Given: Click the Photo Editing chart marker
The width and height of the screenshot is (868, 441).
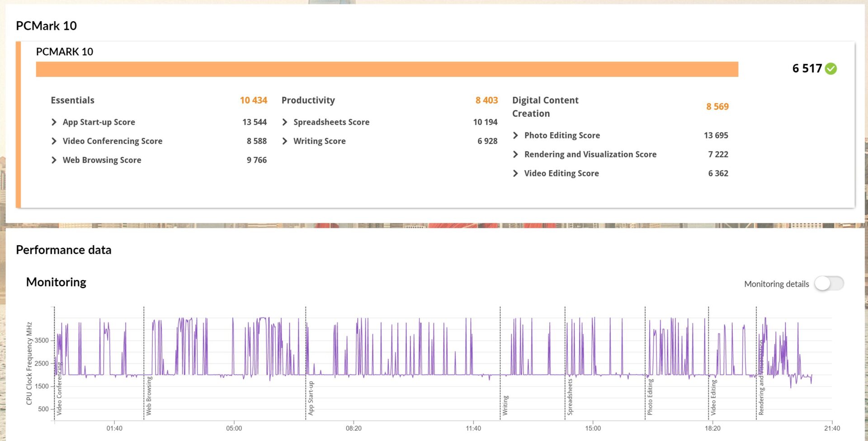Looking at the screenshot, I should [x=650, y=397].
